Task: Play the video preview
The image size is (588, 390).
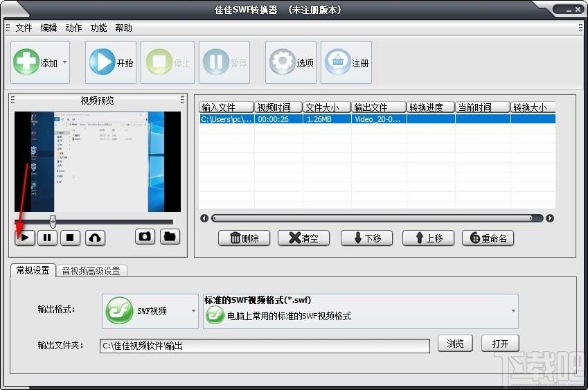Action: (x=25, y=238)
